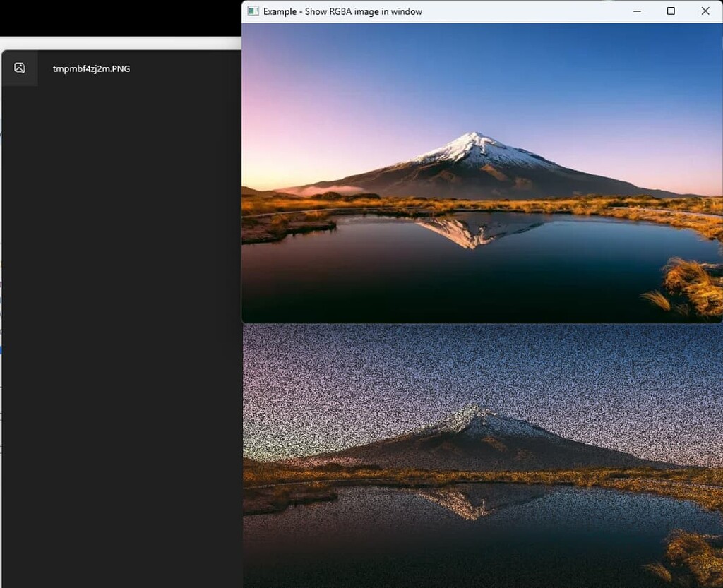Maximize the Example RGBA window
Viewport: 723px width, 588px height.
tap(671, 11)
